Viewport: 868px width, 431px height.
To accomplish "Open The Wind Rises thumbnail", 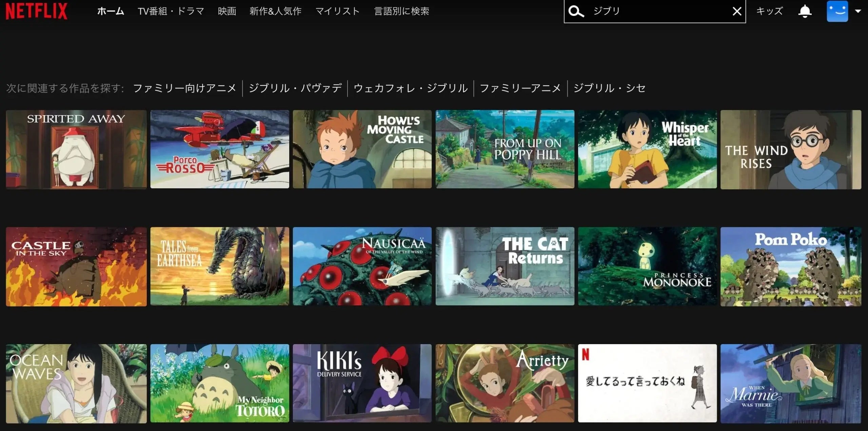I will click(791, 149).
